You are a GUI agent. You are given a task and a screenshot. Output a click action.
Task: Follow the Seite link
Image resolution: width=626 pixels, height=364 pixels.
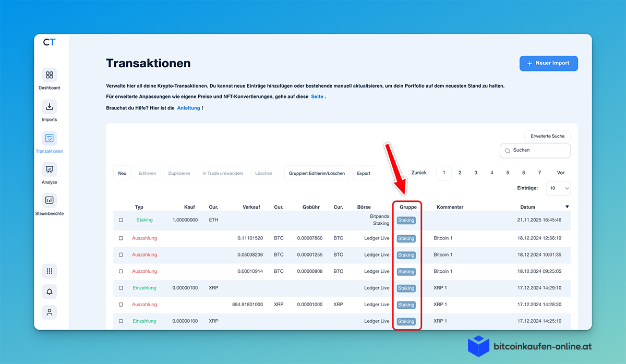coord(317,96)
